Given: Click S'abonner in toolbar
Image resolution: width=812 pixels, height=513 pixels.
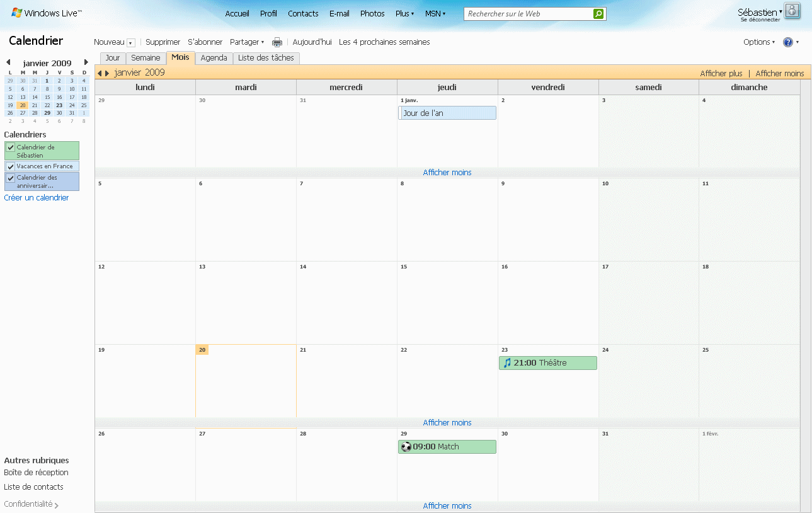Looking at the screenshot, I should [205, 42].
